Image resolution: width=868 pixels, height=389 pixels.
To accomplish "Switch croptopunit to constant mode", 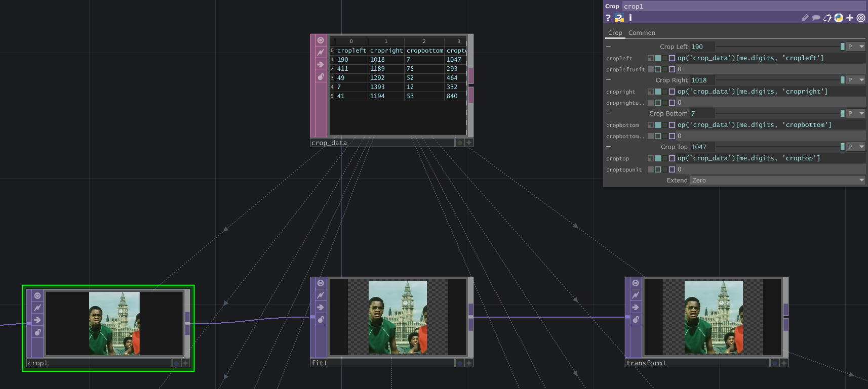I will tap(651, 169).
